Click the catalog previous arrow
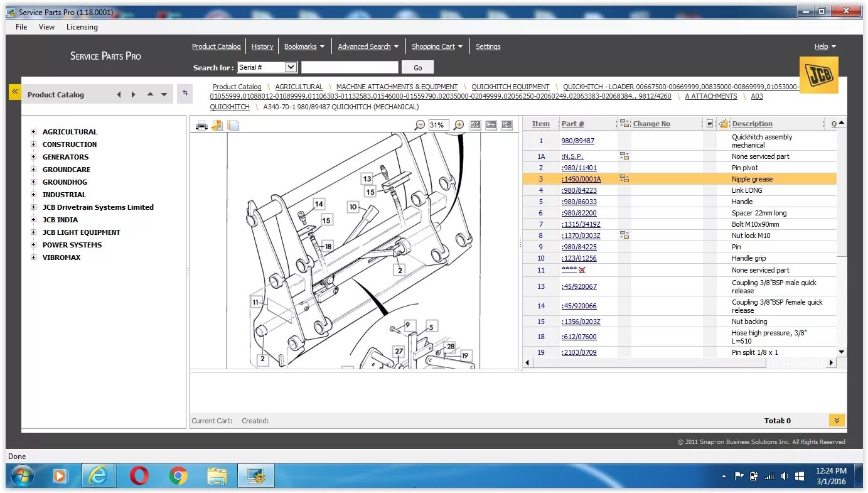 tap(119, 95)
